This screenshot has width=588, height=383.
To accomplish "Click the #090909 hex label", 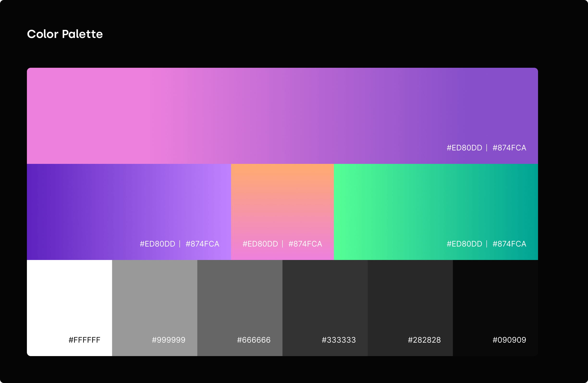I will pyautogui.click(x=509, y=340).
